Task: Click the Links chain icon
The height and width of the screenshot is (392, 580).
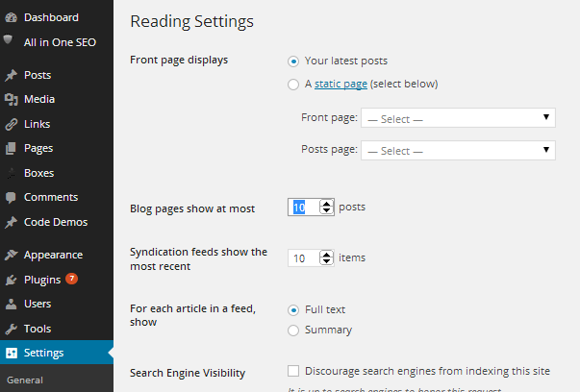Action: pos(11,124)
